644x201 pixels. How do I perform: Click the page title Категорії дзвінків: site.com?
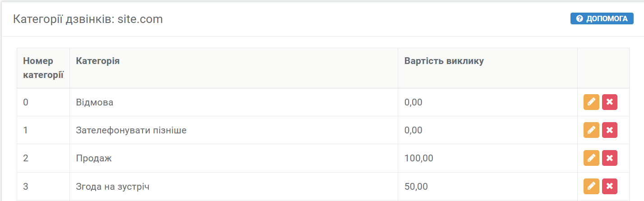tap(88, 19)
